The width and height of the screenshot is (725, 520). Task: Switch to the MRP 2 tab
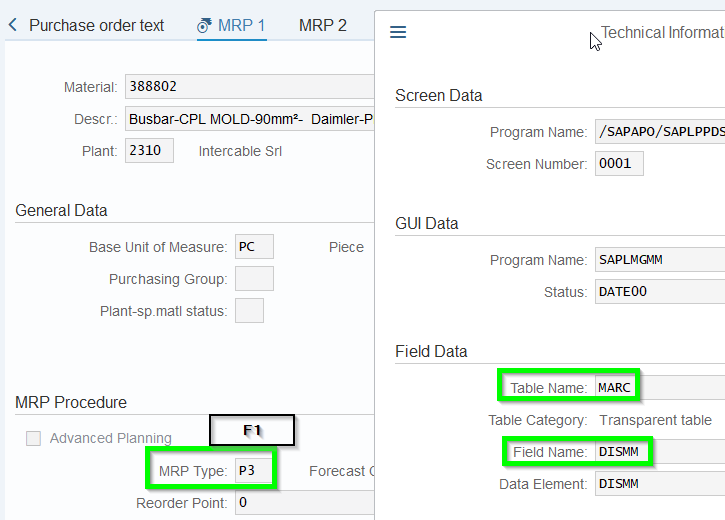(322, 25)
